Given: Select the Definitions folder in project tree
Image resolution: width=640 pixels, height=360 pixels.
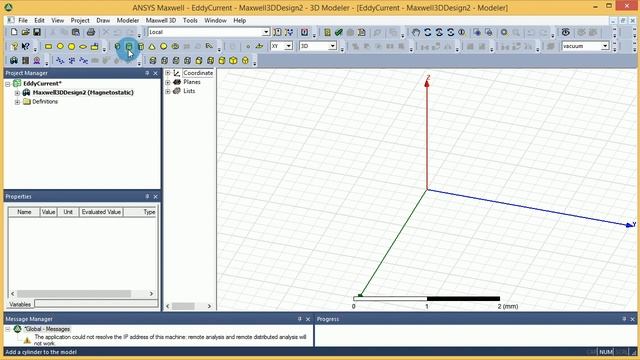Looking at the screenshot, I should coord(45,102).
